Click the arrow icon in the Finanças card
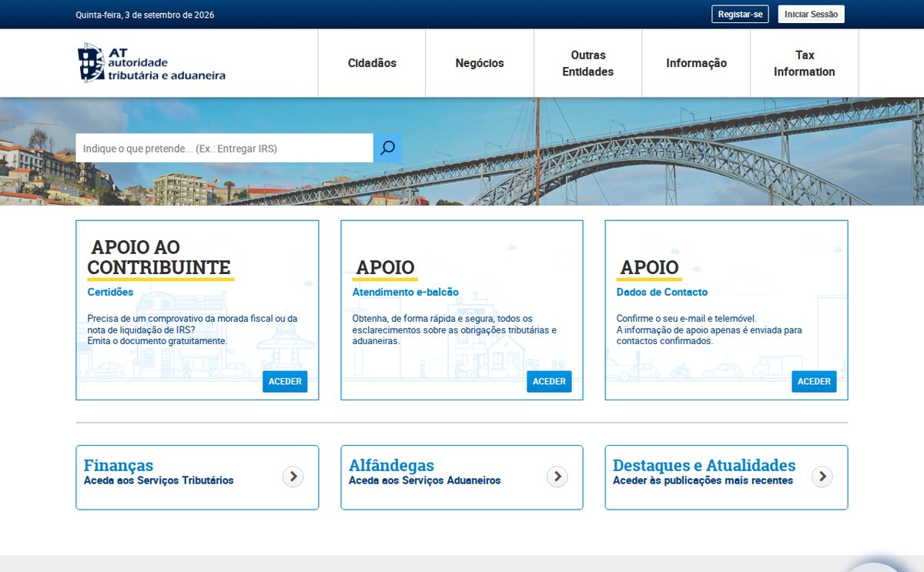 tap(293, 477)
